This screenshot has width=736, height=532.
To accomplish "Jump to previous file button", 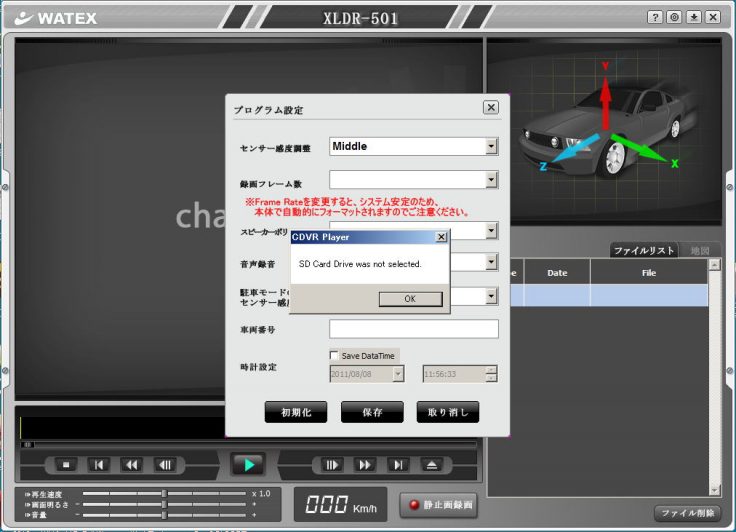I will [x=99, y=465].
